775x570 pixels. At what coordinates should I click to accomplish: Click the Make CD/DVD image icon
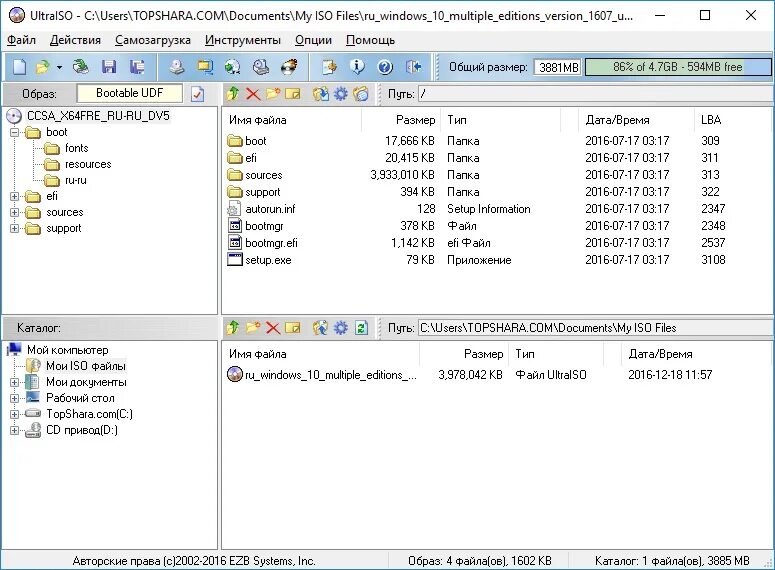(x=176, y=67)
